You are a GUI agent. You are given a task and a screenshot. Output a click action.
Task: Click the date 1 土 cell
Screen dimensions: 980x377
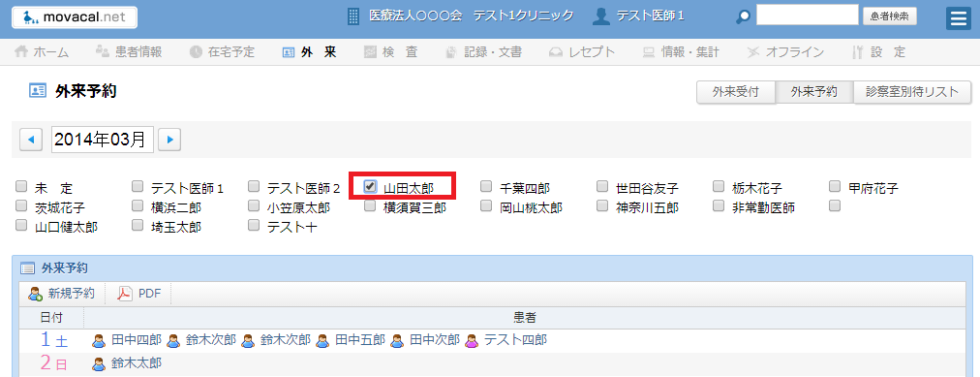coord(52,341)
